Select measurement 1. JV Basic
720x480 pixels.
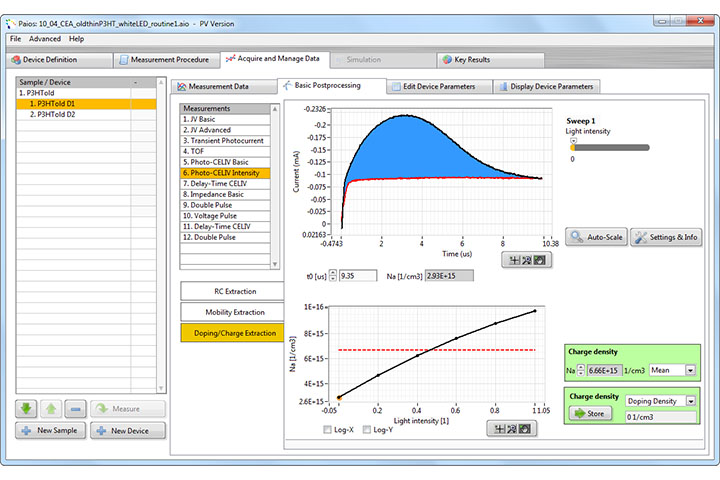click(225, 119)
